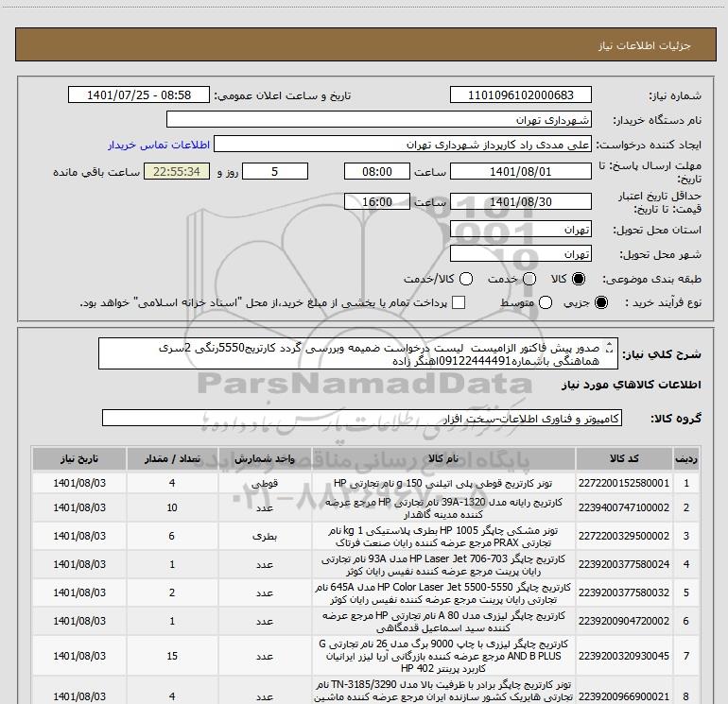Click the delivery city field

tap(520, 253)
